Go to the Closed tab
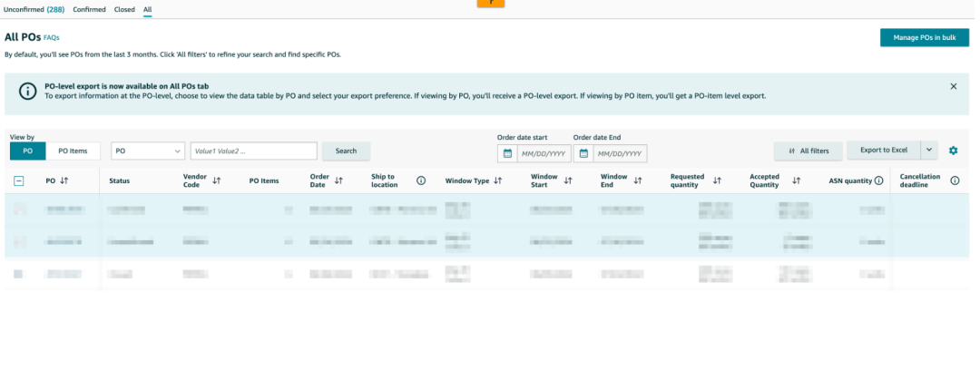 124,9
